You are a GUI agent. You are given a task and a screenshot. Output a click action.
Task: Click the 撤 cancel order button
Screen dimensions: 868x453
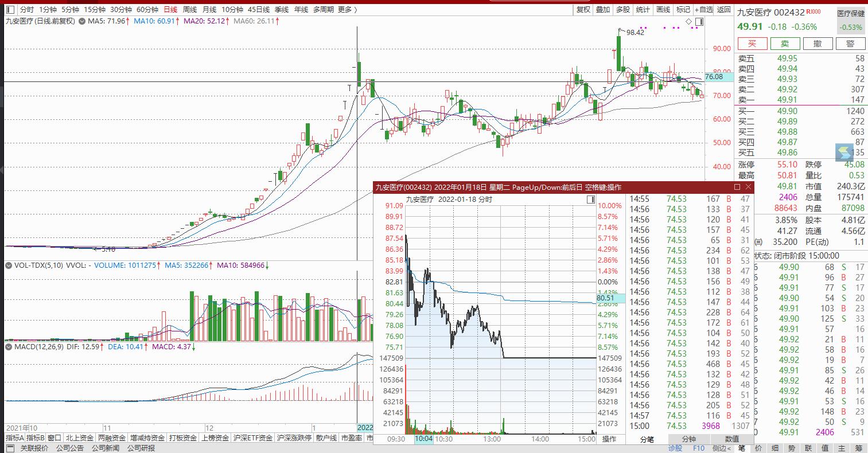[x=818, y=44]
